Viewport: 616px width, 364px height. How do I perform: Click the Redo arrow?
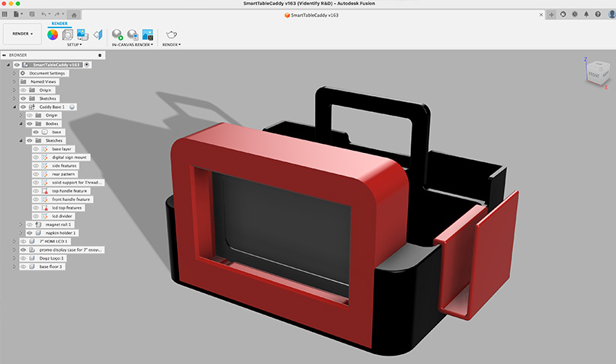[x=58, y=14]
